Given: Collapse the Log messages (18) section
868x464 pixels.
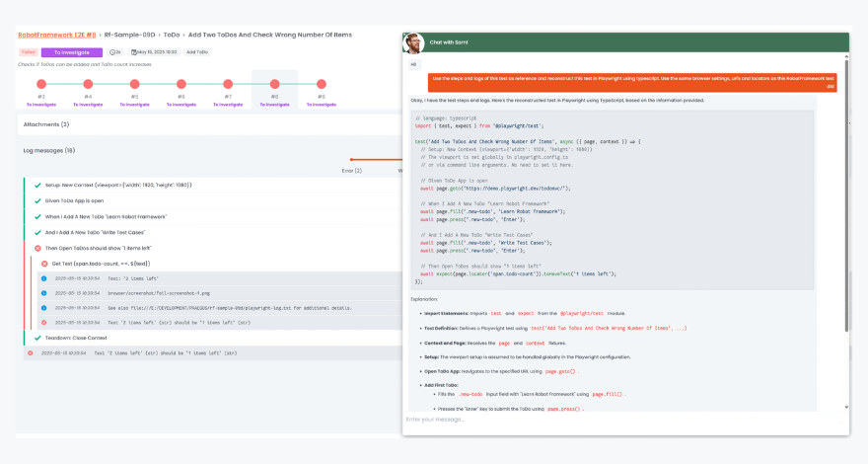Looking at the screenshot, I should point(49,150).
